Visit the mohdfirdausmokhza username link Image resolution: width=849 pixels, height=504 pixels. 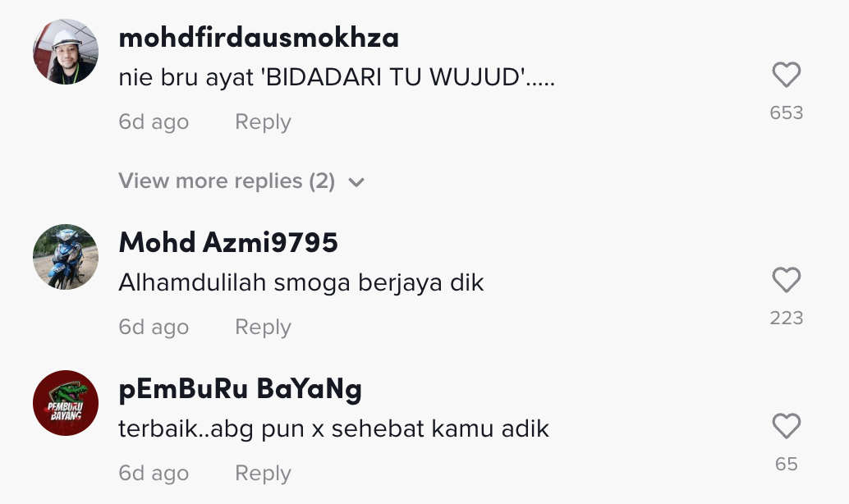[259, 38]
